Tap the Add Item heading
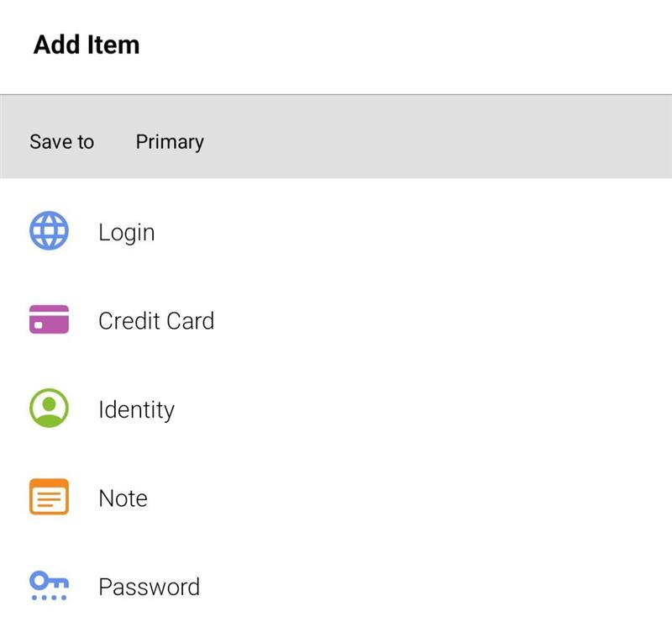672x638 pixels. point(87,45)
